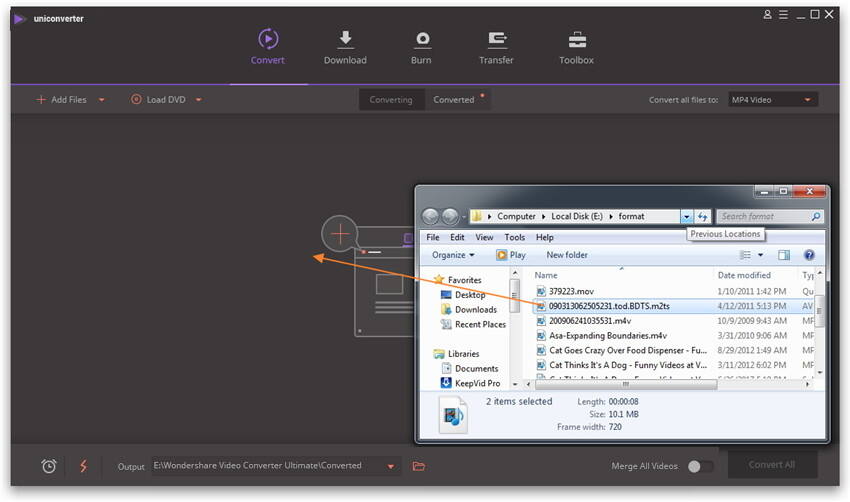
Task: Click the scheduler alarm clock icon
Action: [x=49, y=466]
